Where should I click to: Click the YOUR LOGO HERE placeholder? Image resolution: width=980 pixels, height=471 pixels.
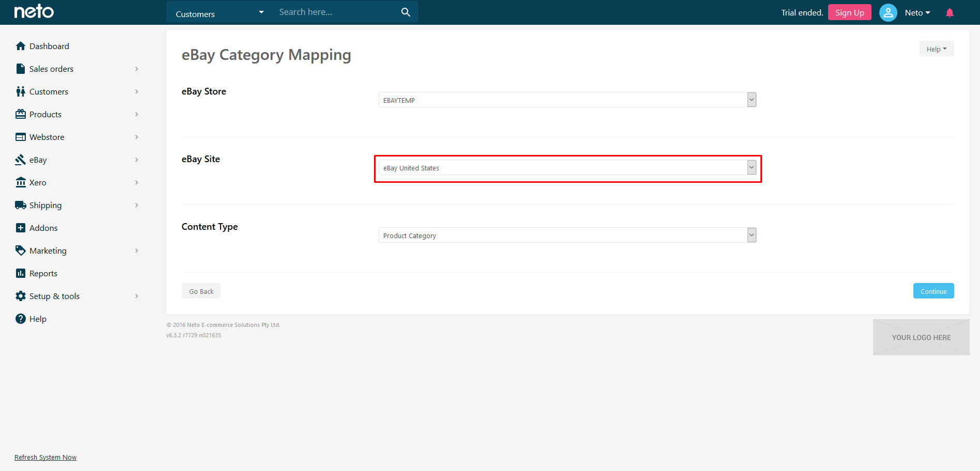(921, 337)
